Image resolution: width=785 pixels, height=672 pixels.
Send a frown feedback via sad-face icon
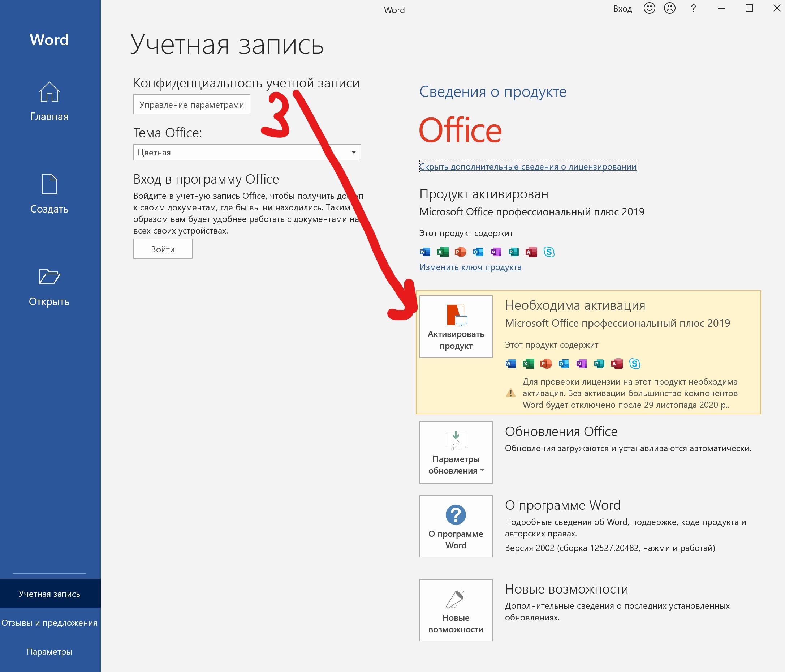pos(669,8)
